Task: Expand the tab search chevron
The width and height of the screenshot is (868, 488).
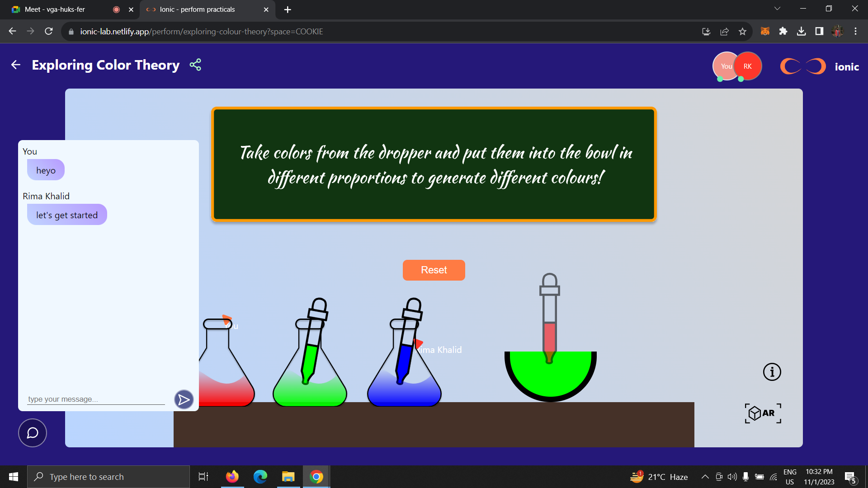Action: [777, 9]
